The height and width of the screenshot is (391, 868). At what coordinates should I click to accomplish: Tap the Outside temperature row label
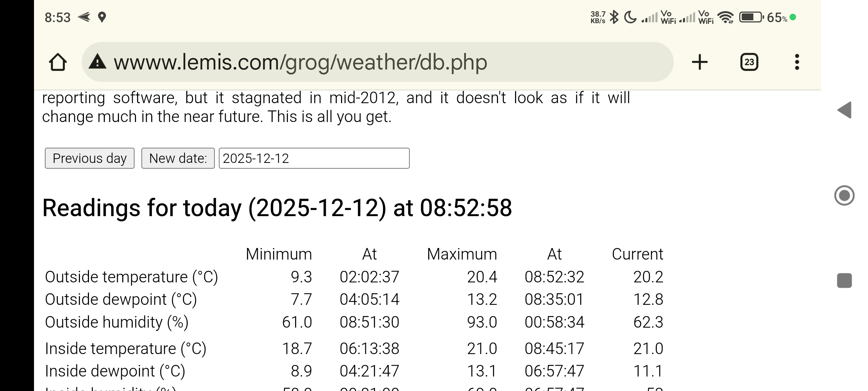point(131,277)
